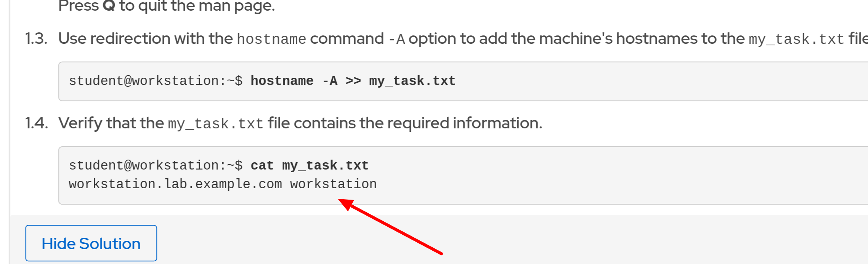868x264 pixels.
Task: Click the shell prompt before the cat command
Action: [x=156, y=166]
